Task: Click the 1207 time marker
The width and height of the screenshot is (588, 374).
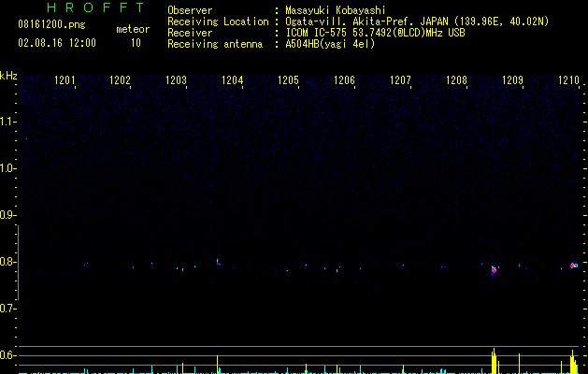Action: click(x=400, y=80)
